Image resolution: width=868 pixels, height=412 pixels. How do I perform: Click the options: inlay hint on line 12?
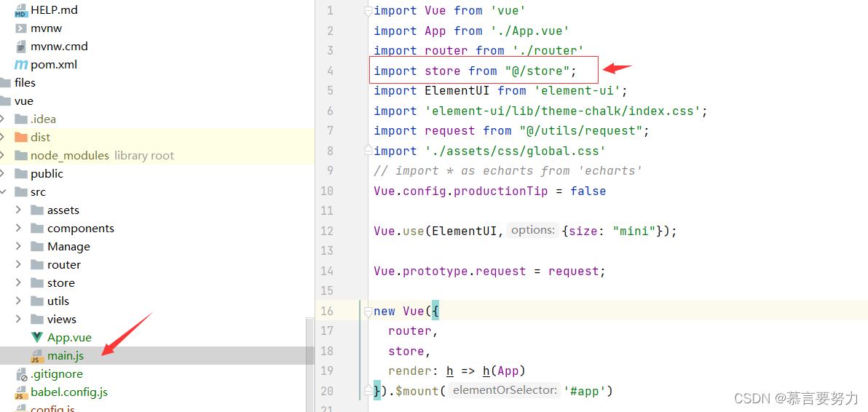click(532, 230)
